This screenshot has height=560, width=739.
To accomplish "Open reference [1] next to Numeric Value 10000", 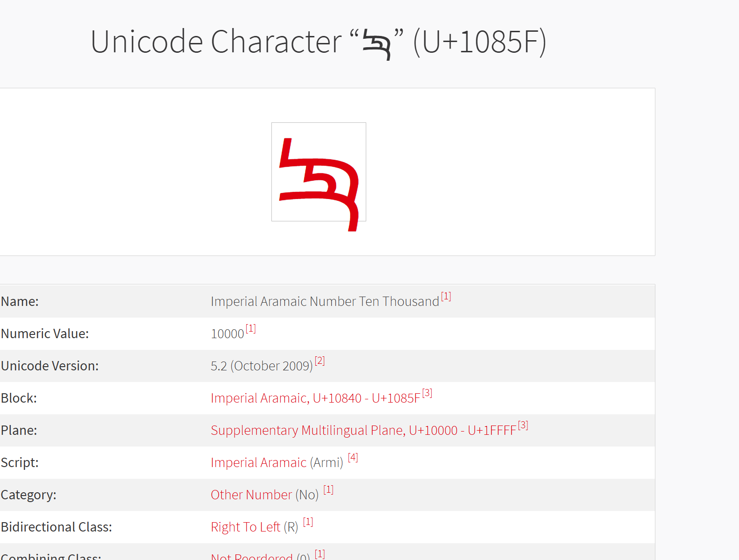I will [251, 328].
